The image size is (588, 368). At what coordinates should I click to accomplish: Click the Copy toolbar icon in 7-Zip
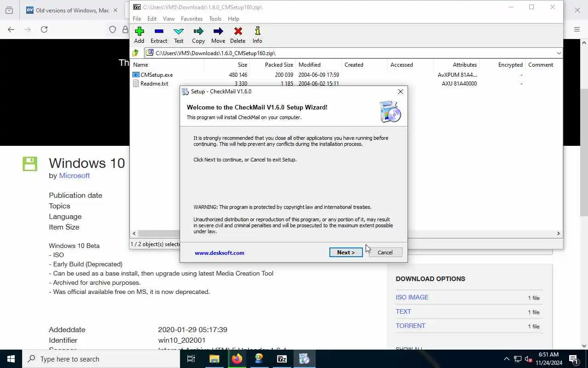(x=198, y=35)
